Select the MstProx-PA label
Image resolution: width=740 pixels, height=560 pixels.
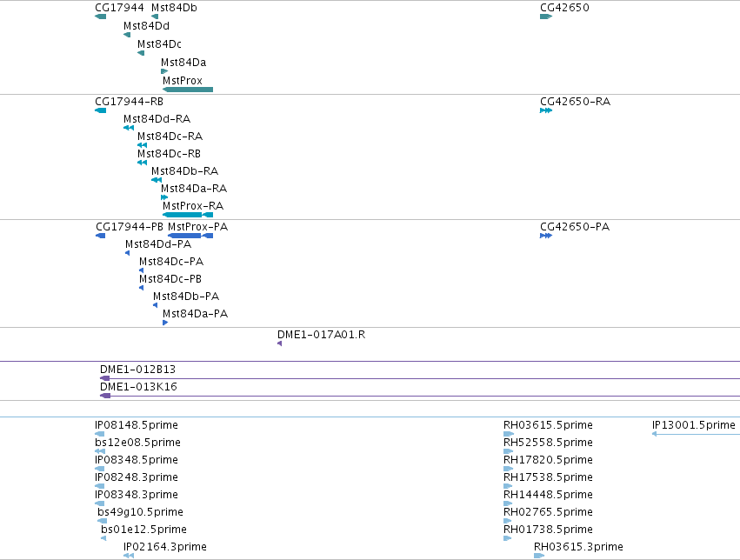[197, 227]
